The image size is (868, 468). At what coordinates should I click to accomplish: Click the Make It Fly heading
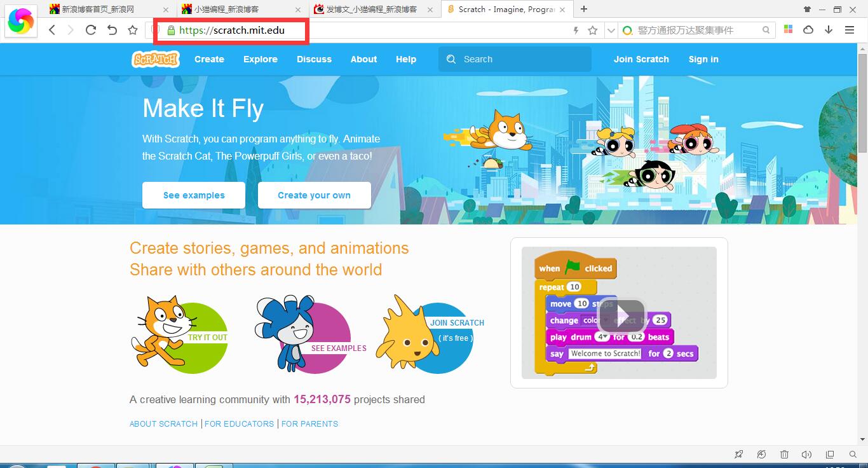(x=203, y=108)
